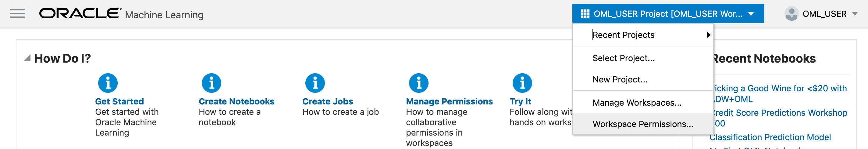Select New Project... menu entry
The image size is (868, 149).
point(620,79)
